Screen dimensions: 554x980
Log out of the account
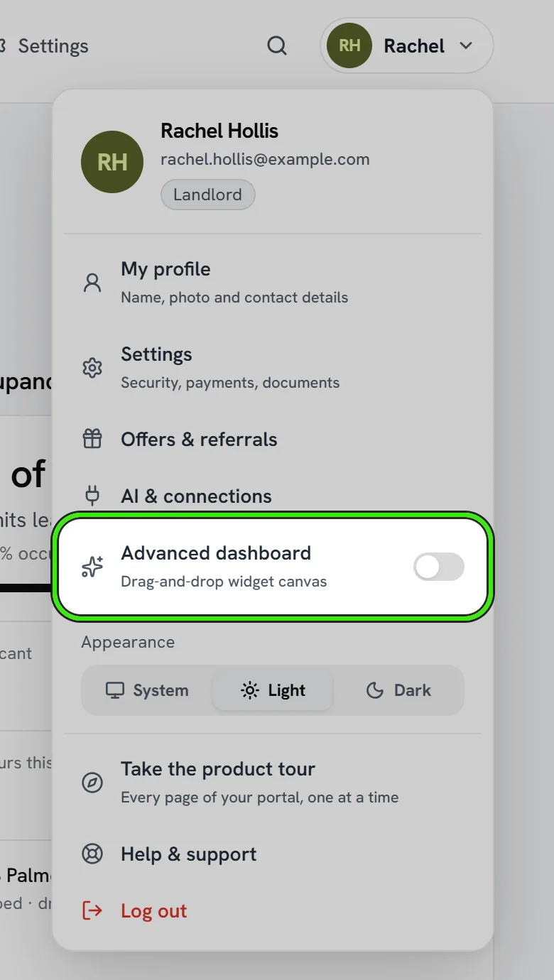tap(273, 911)
